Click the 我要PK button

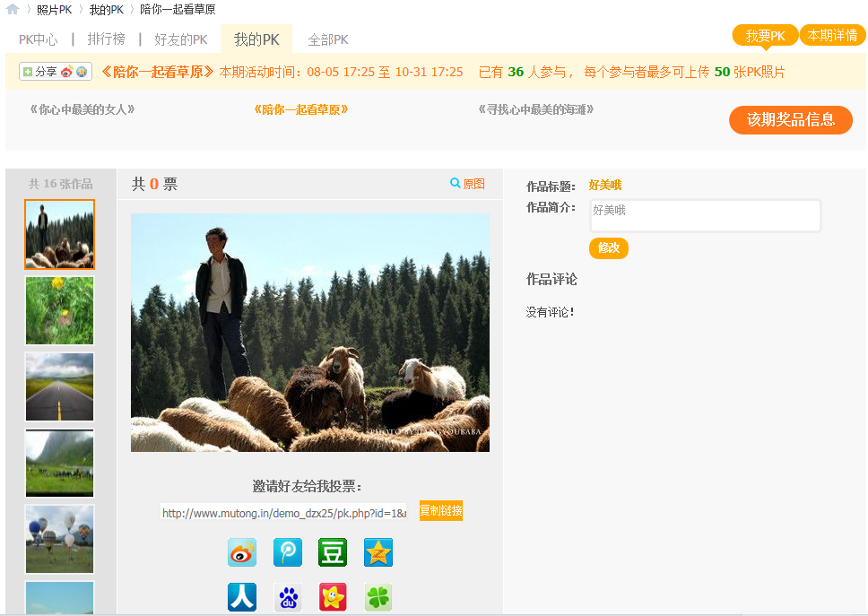click(x=765, y=36)
